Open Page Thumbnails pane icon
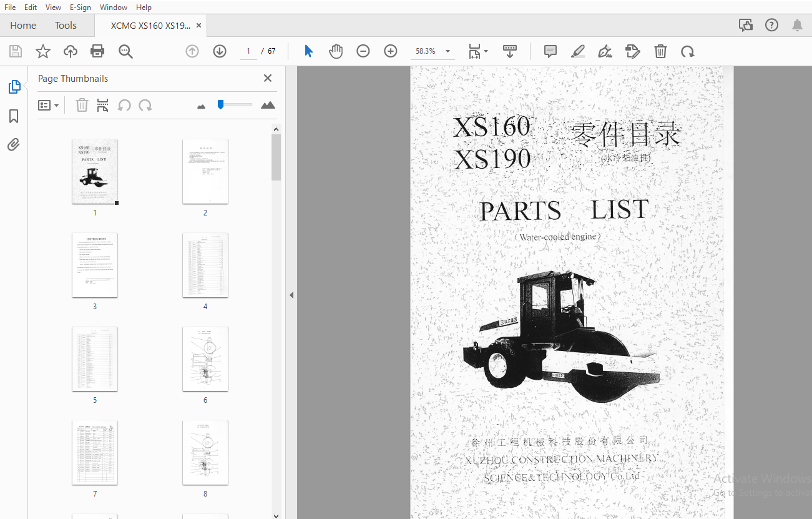 [14, 87]
